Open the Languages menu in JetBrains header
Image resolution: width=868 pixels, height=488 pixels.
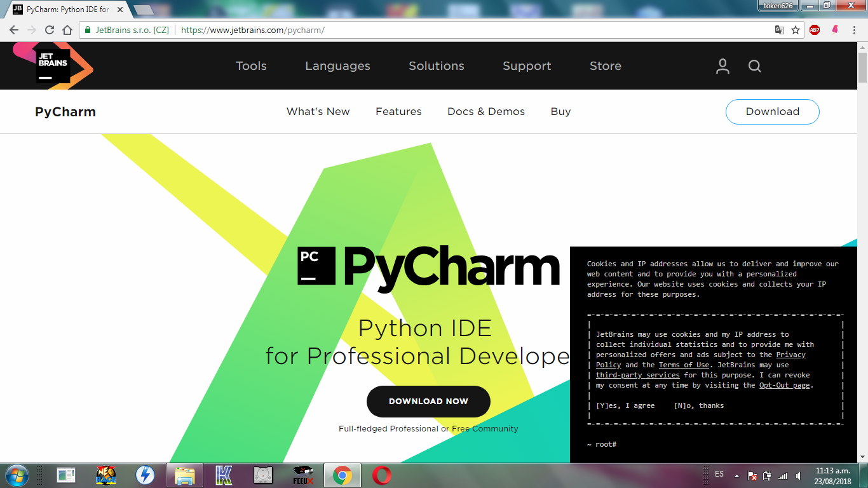click(337, 65)
